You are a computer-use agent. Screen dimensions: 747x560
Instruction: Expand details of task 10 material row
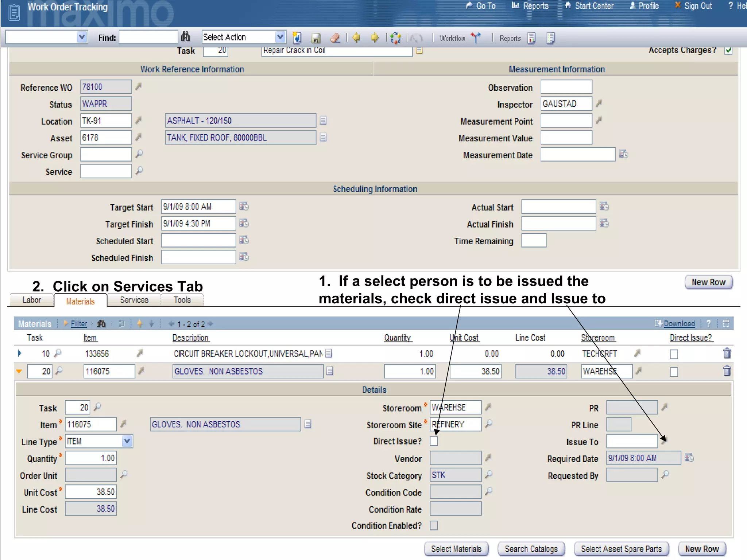pos(19,353)
